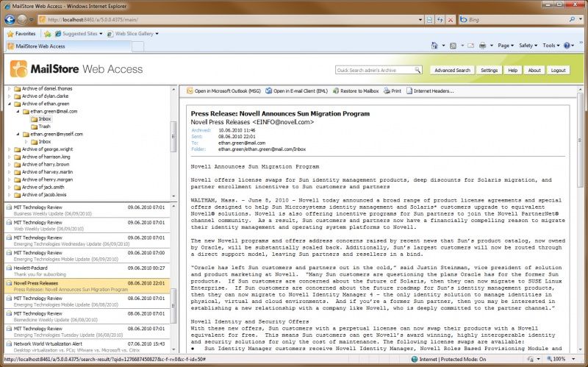Viewport: 588px width, 367px height.
Task: Click the About button
Action: 534,70
